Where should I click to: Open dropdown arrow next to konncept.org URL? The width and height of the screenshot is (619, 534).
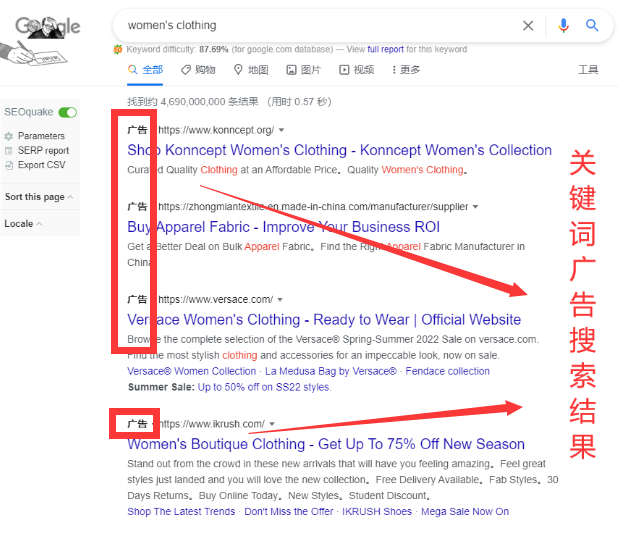tap(281, 130)
